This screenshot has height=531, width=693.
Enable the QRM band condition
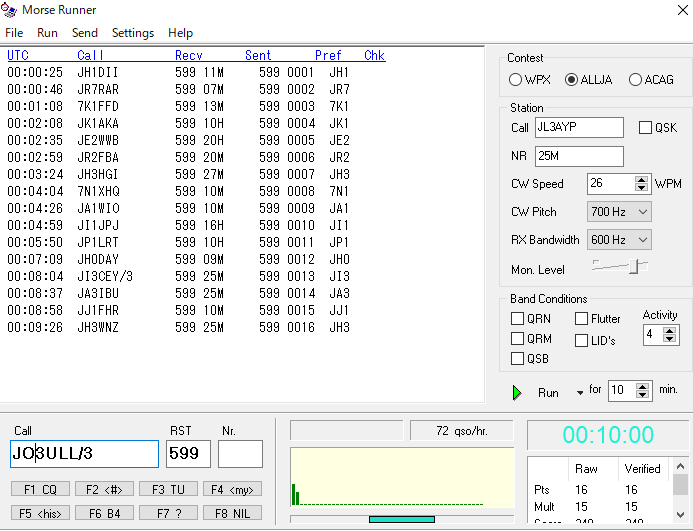click(517, 339)
